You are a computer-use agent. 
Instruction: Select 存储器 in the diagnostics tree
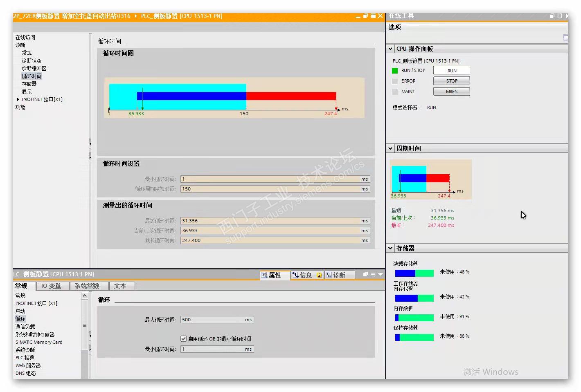click(29, 84)
